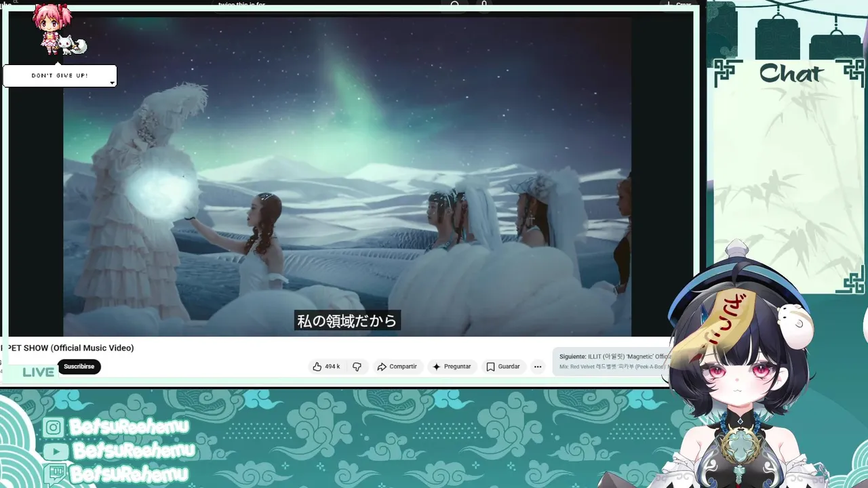Click the YouTube icon in the overlay
This screenshot has width=868, height=488.
tap(55, 451)
